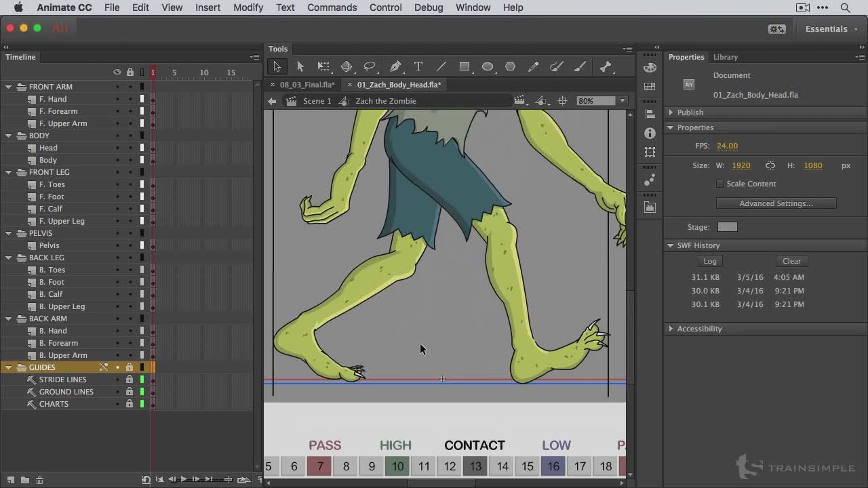This screenshot has width=868, height=488.
Task: Choose the Oval tool
Action: (488, 66)
